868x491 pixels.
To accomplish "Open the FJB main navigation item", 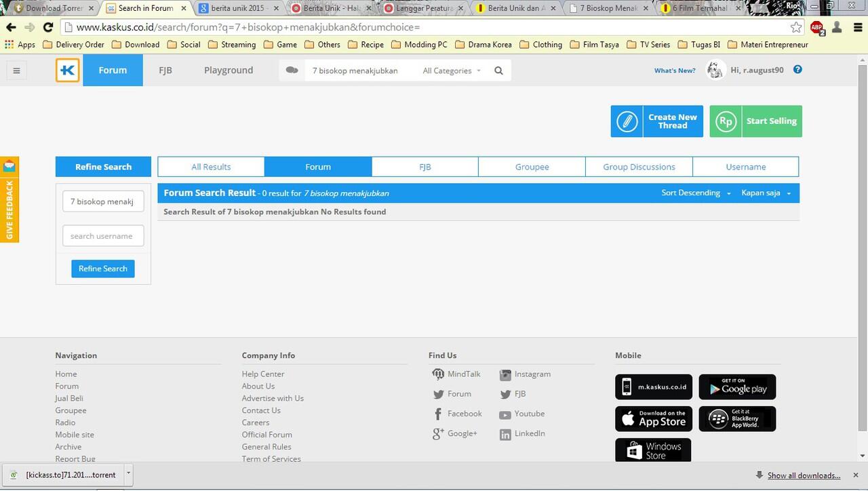I will 165,71.
